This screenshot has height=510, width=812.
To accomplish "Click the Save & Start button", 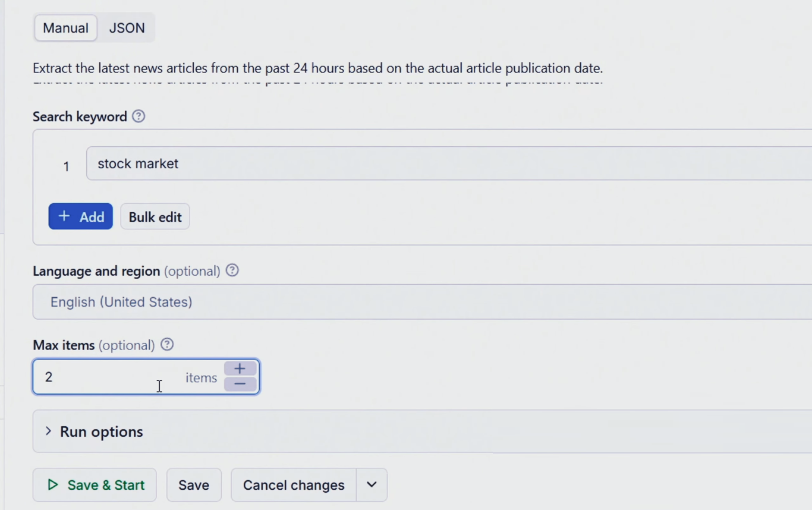I will 95,485.
